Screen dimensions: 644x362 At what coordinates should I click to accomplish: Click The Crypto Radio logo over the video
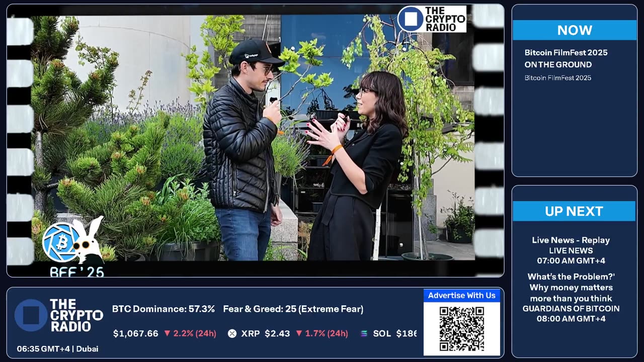click(x=432, y=19)
